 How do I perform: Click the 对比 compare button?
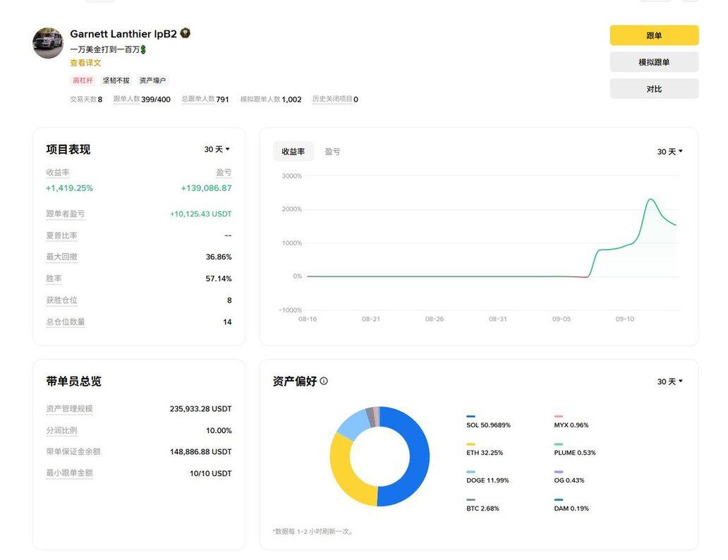pos(654,89)
